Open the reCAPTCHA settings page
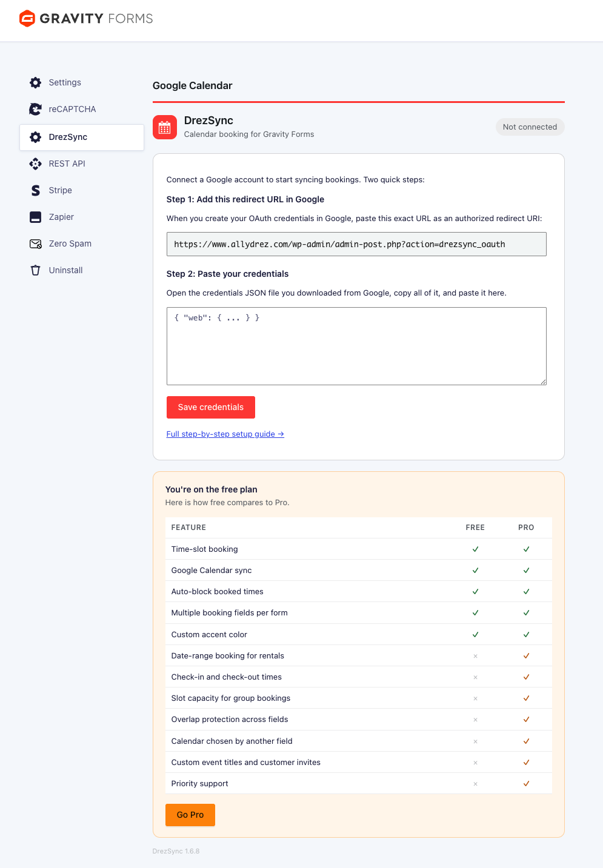This screenshot has width=603, height=868. coord(82,109)
